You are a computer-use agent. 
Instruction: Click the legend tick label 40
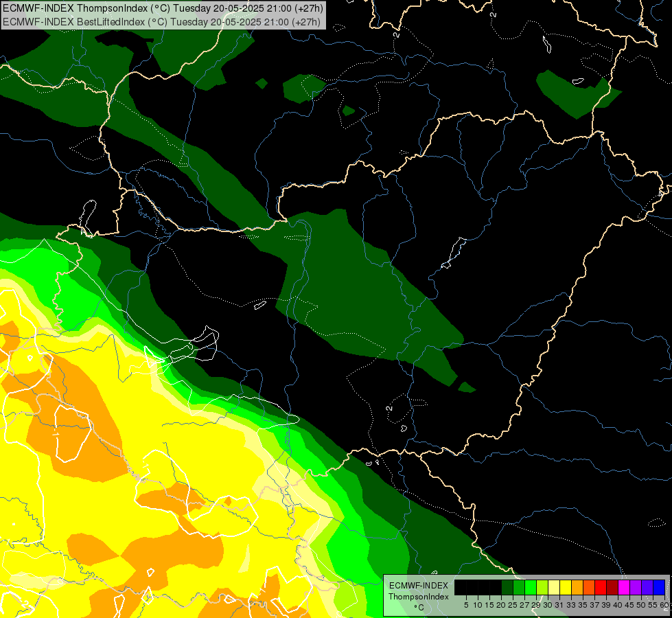618,605
